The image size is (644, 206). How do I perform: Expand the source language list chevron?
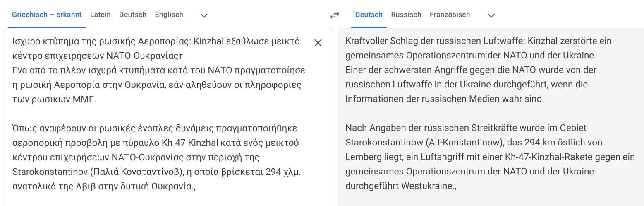click(203, 15)
